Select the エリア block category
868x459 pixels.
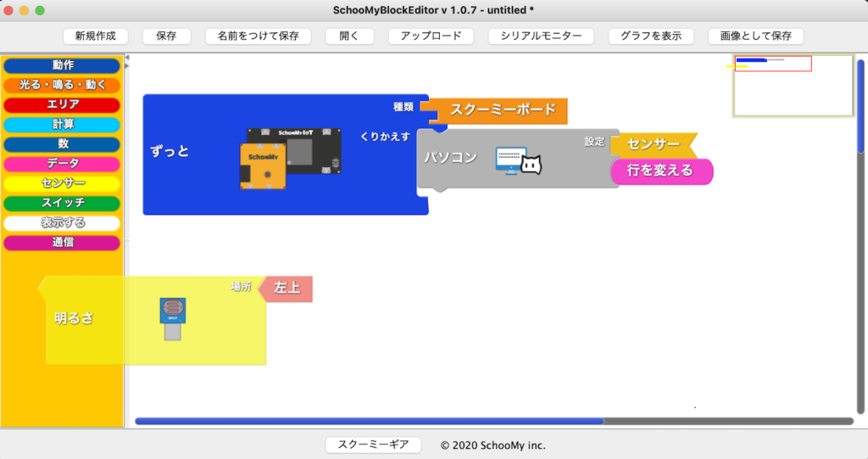[62, 104]
